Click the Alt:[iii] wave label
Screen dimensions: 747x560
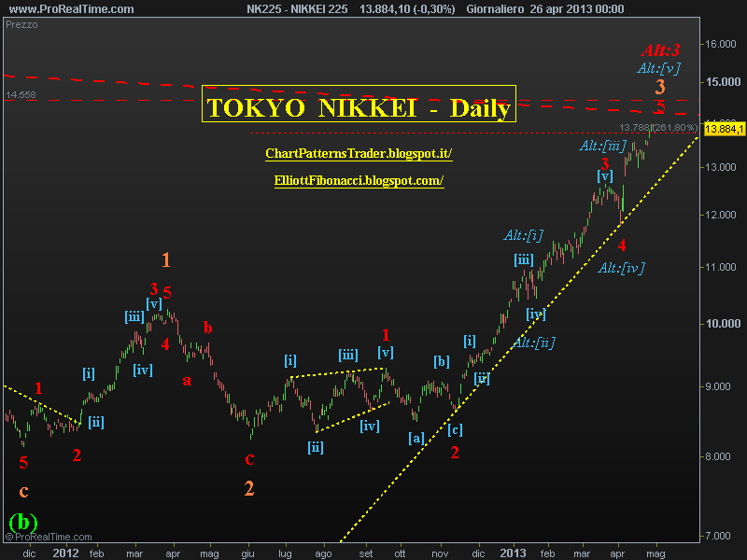click(602, 146)
